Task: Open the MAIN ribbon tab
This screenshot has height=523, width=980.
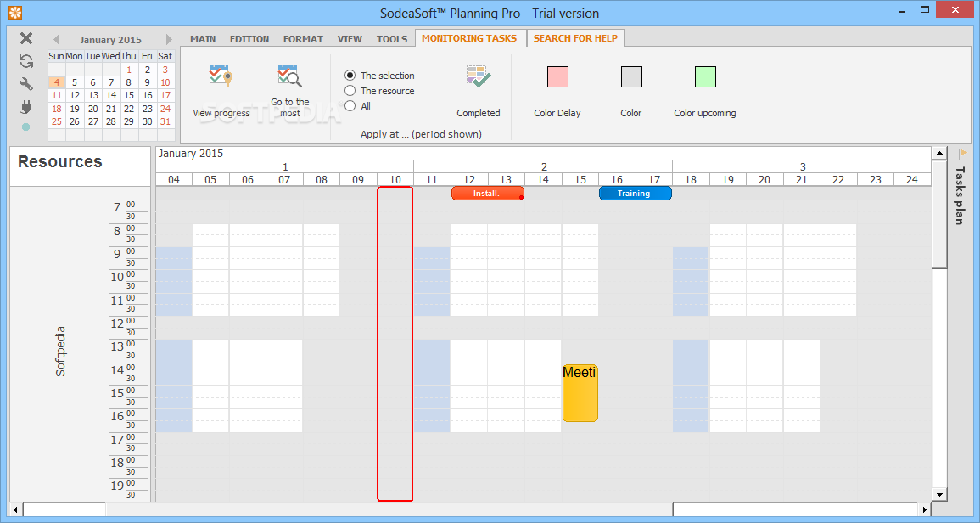Action: pos(203,39)
